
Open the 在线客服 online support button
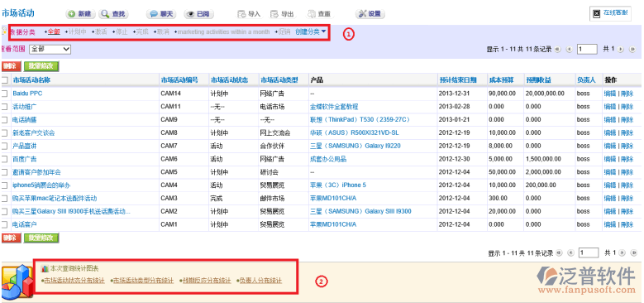click(610, 13)
